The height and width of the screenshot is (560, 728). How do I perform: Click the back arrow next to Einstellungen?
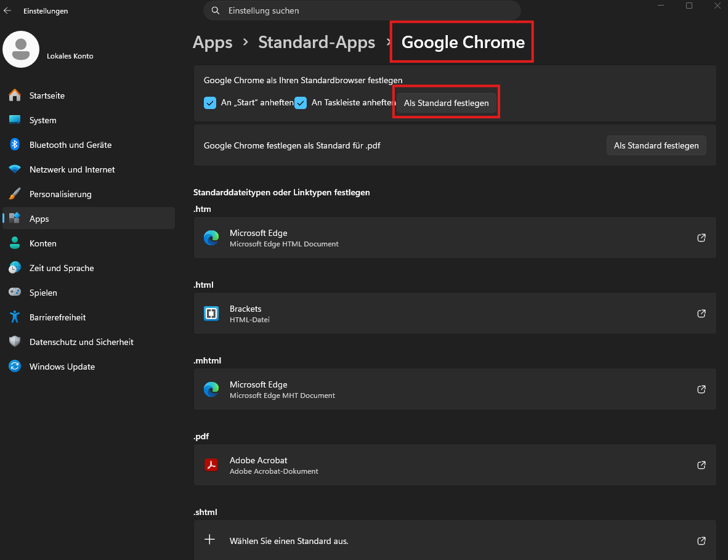7,10
